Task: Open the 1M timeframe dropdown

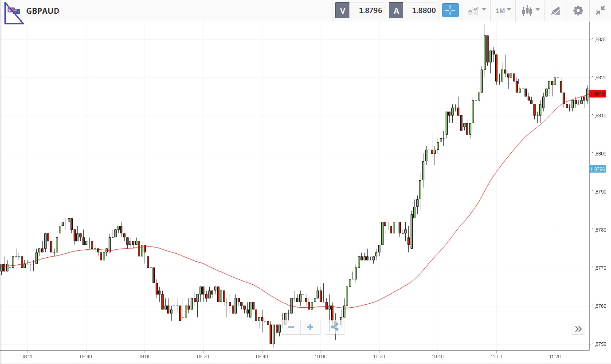Action: click(503, 11)
